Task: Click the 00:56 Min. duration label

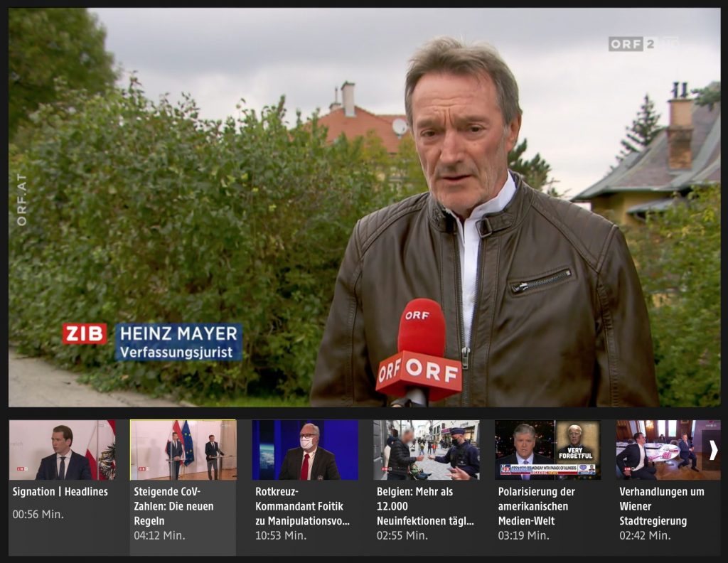Action: (38, 514)
